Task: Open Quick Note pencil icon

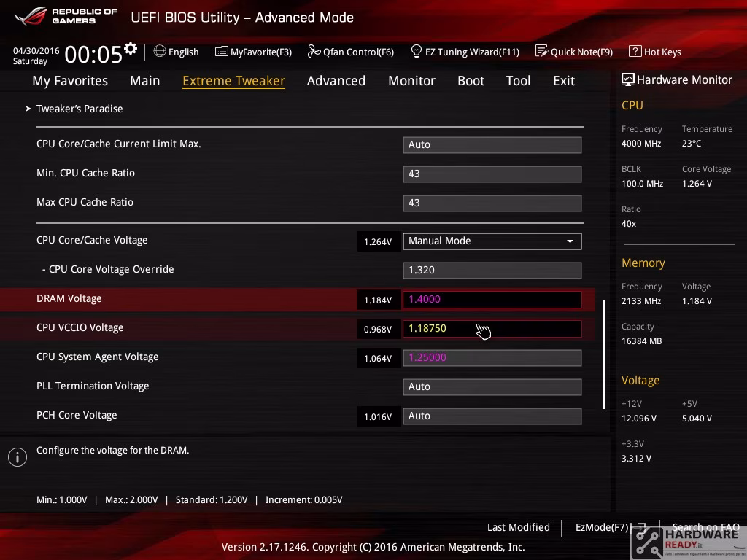Action: click(x=542, y=51)
